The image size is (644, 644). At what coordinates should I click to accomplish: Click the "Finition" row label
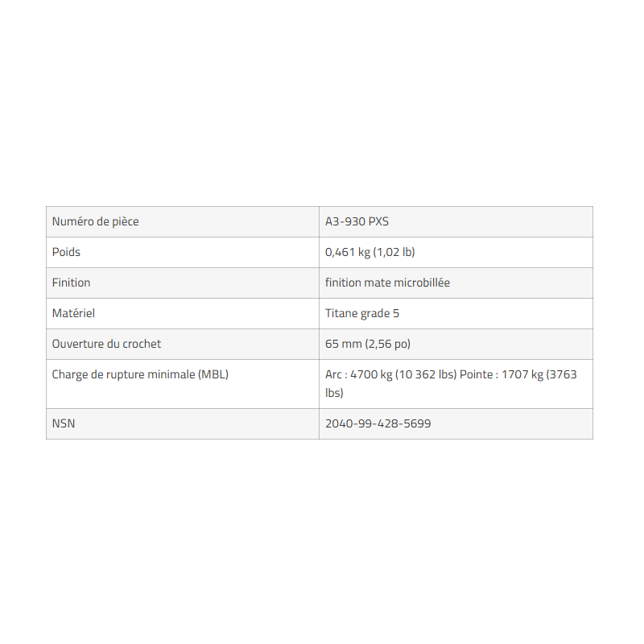[x=71, y=283]
